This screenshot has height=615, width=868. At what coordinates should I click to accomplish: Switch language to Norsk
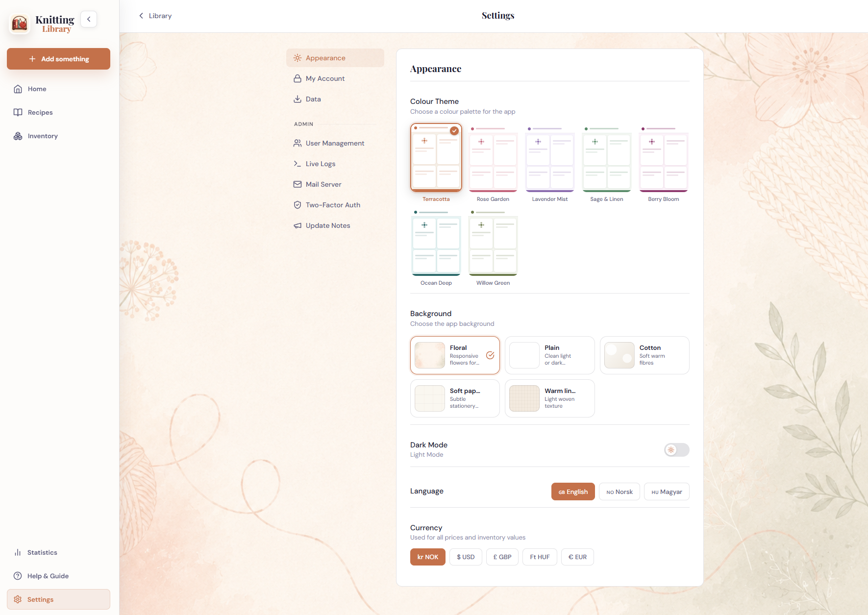pyautogui.click(x=620, y=492)
